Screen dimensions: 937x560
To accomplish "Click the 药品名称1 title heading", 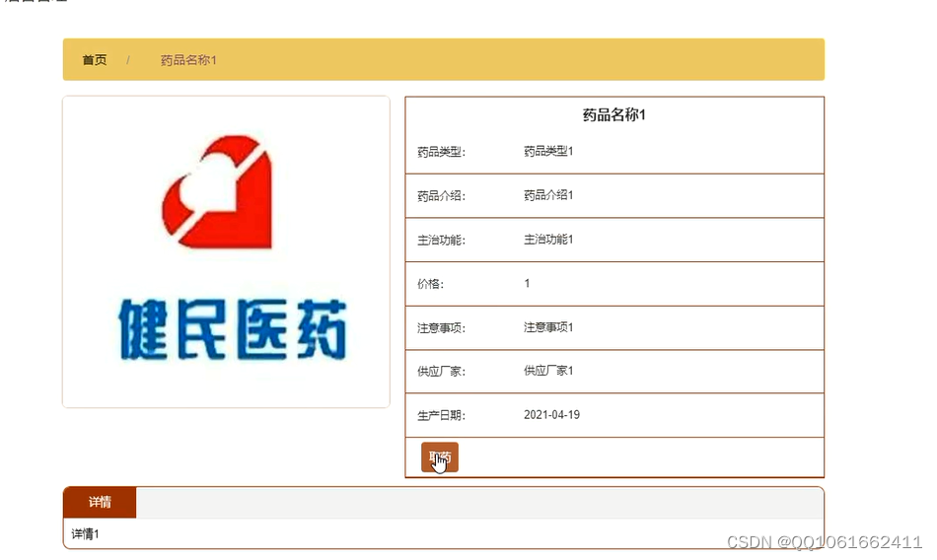I will (614, 114).
